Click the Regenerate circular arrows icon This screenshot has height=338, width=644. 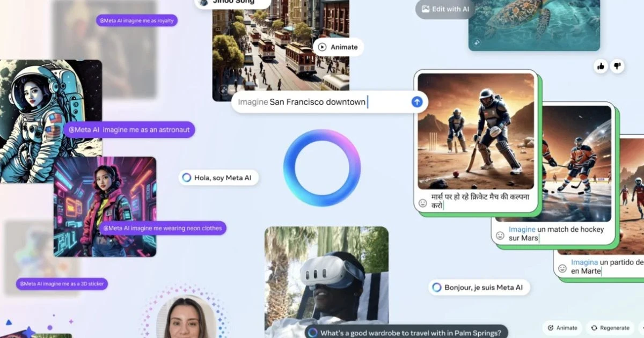[594, 328]
